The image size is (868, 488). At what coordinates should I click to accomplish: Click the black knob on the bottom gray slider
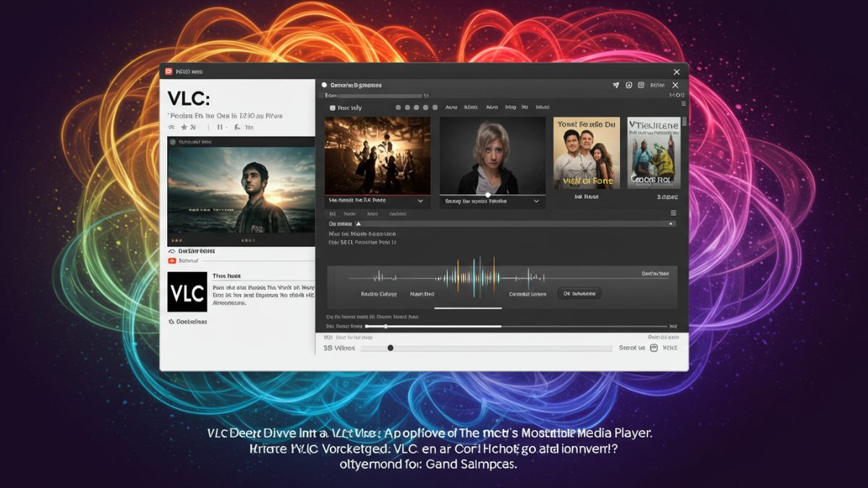pos(391,348)
